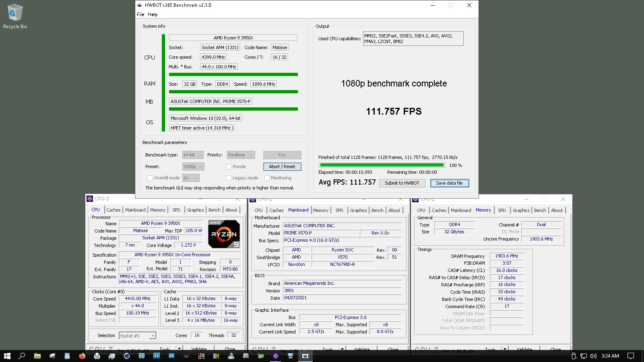This screenshot has height=362, width=644.
Task: Open the BM app icon in taskbar
Action: 216,356
